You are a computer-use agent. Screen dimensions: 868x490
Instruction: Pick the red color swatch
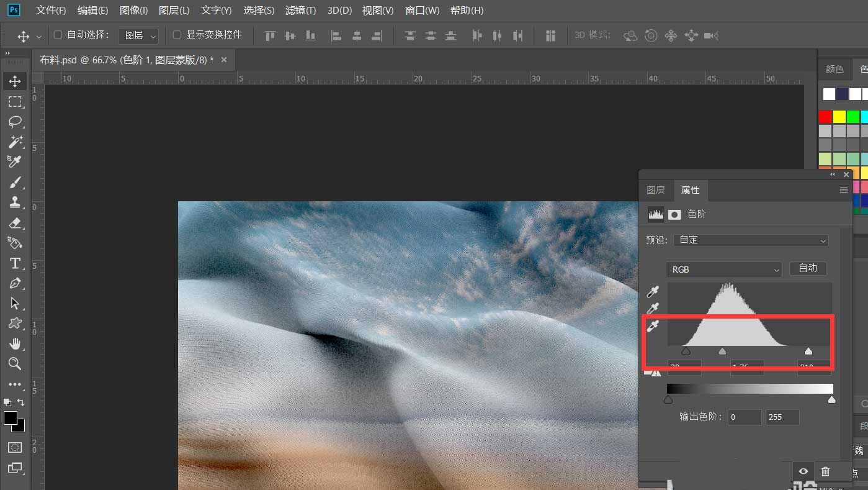click(825, 117)
